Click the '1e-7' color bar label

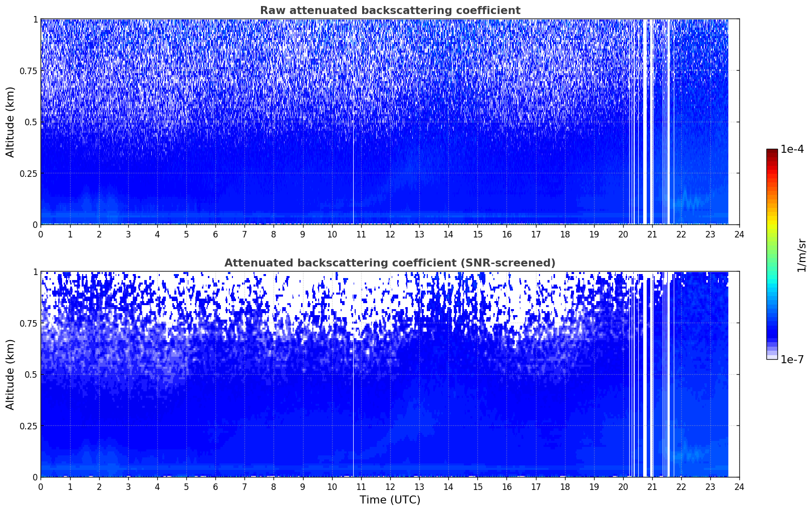click(x=791, y=360)
